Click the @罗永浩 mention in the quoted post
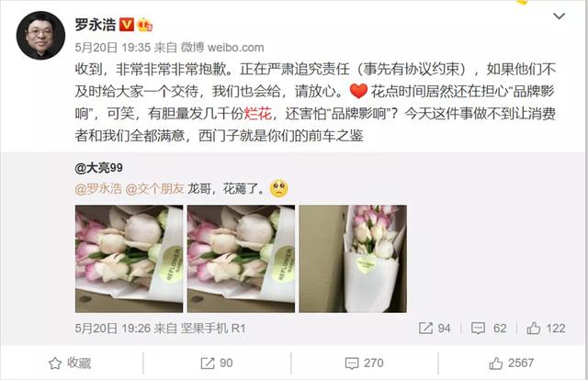 click(x=98, y=188)
